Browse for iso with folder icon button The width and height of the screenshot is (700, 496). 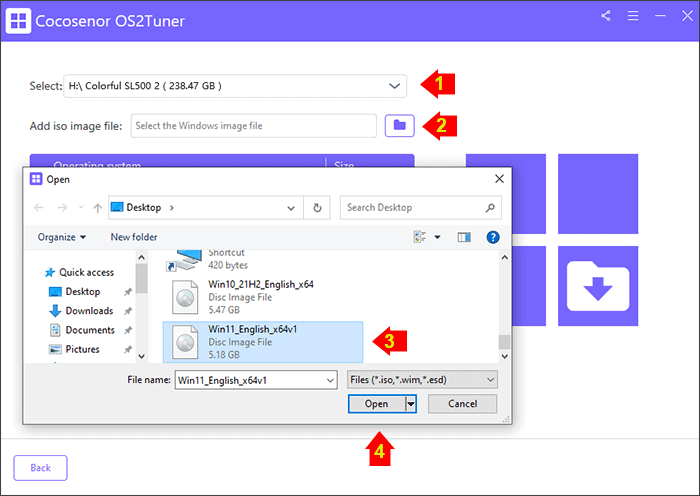point(400,125)
